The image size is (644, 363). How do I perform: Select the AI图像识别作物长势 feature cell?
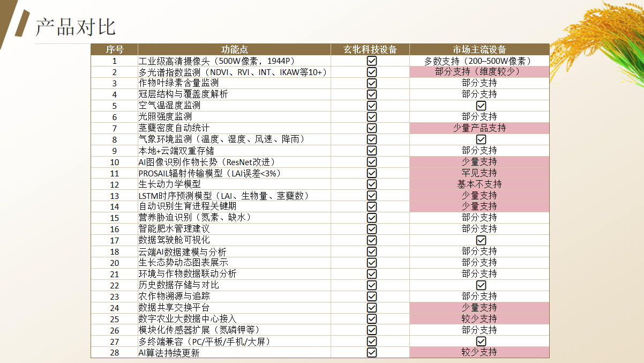(234, 162)
